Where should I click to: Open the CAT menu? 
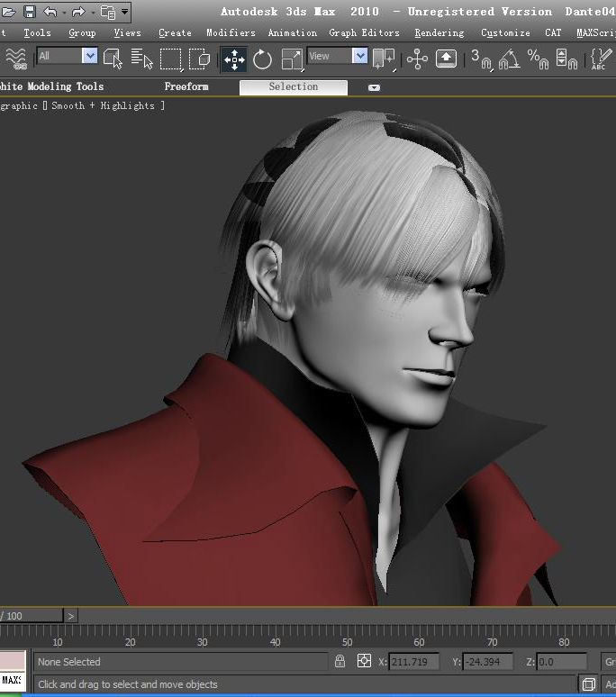pyautogui.click(x=553, y=33)
